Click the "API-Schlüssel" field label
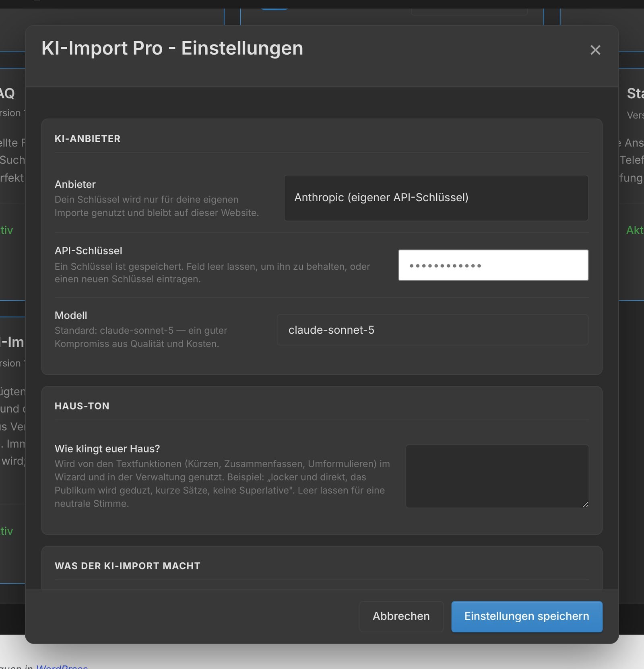Screen dimensions: 644x669 coord(89,251)
